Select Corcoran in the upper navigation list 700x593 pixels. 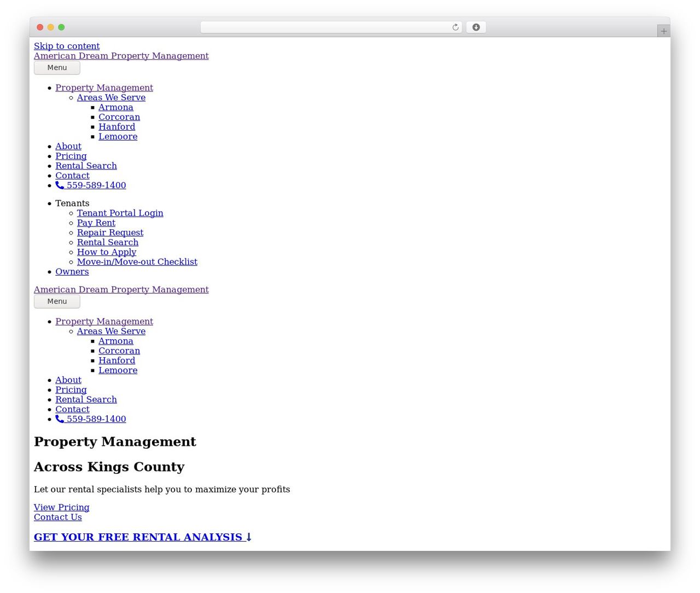[119, 117]
